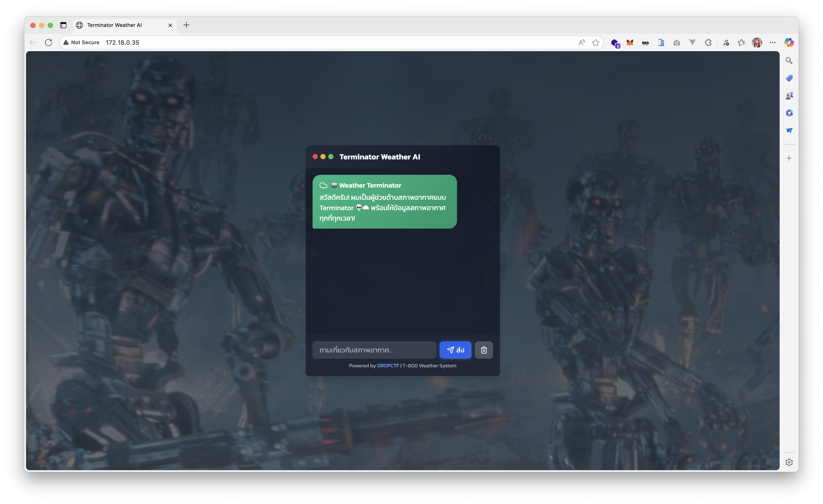Image resolution: width=823 pixels, height=504 pixels.
Task: Open sidebar search magnifier
Action: pos(789,61)
